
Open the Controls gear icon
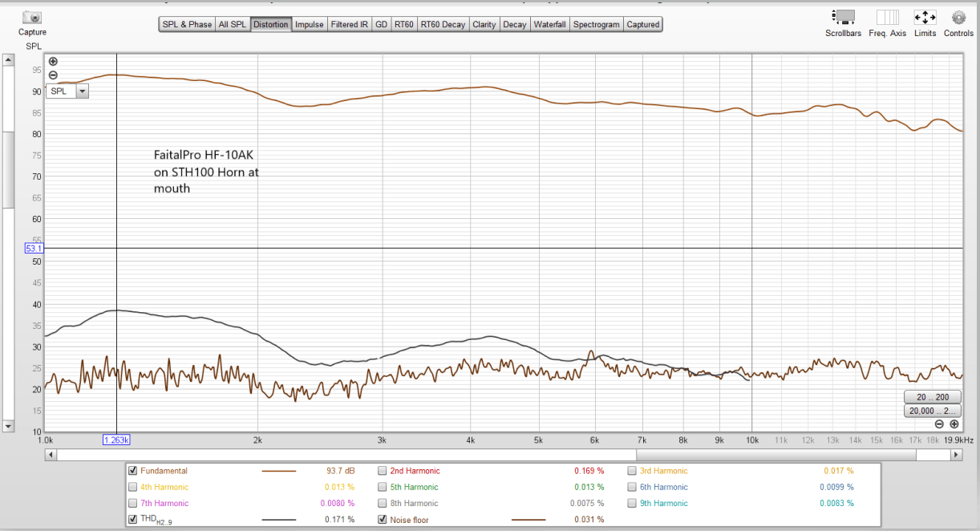point(958,17)
